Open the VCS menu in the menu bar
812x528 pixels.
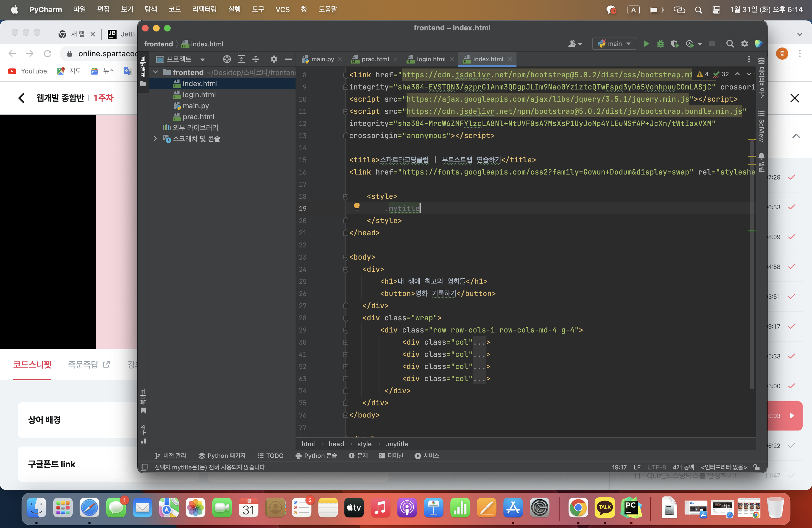point(283,10)
